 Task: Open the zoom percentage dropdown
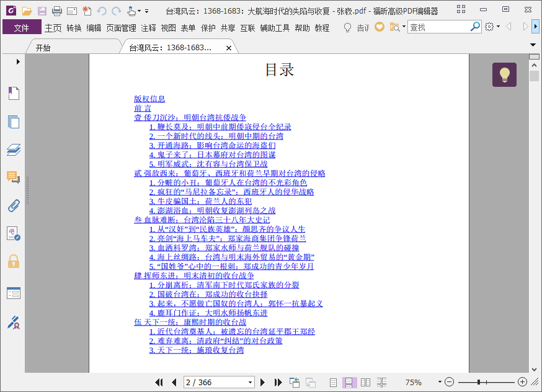click(x=440, y=382)
